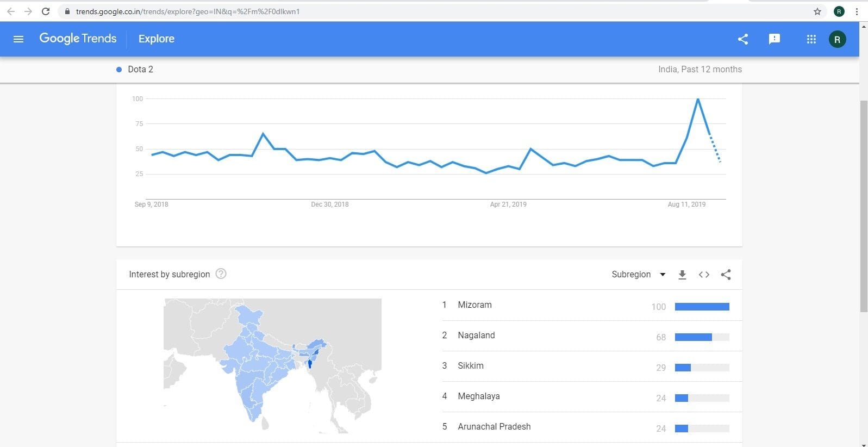Download subregion data as CSV
The height and width of the screenshot is (447, 868).
[x=682, y=275]
